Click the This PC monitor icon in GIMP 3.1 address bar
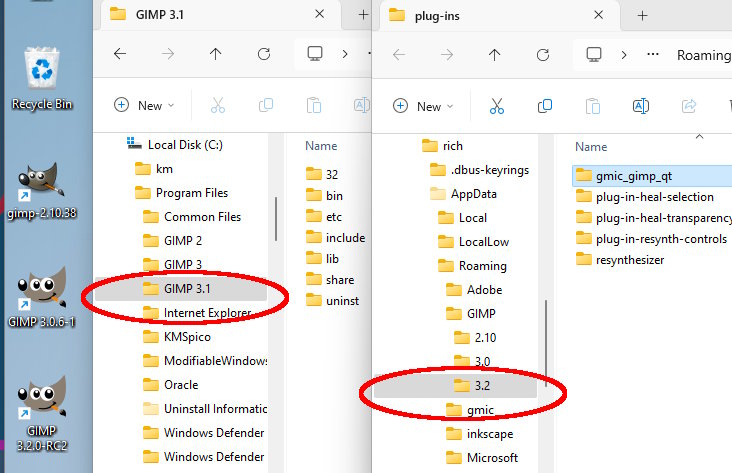This screenshot has height=473, width=732. click(x=315, y=54)
